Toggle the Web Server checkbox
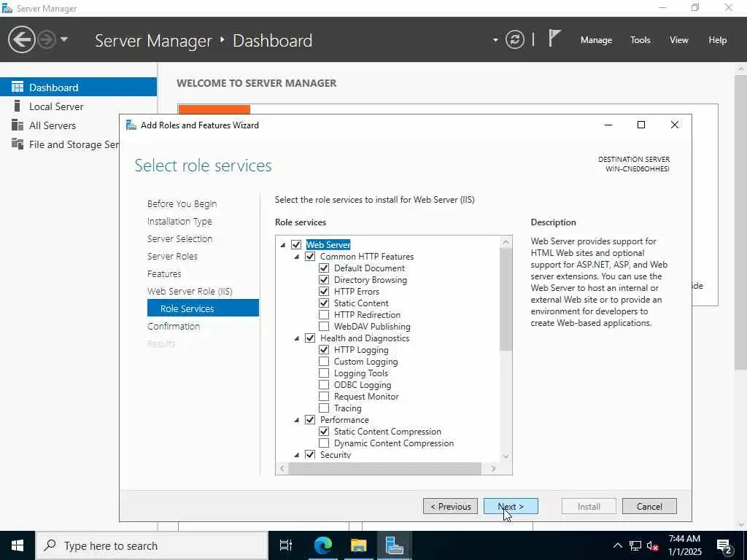Screen dimensions: 747x560 (296, 245)
